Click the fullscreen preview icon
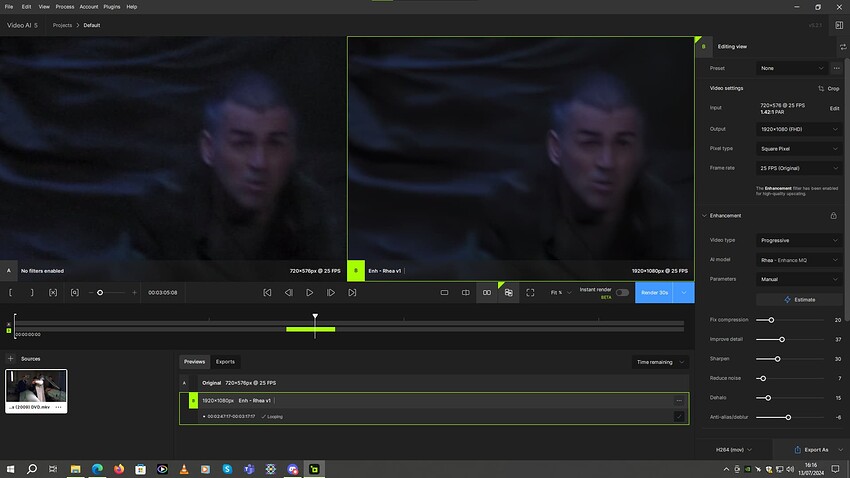The image size is (850, 478). (x=530, y=293)
